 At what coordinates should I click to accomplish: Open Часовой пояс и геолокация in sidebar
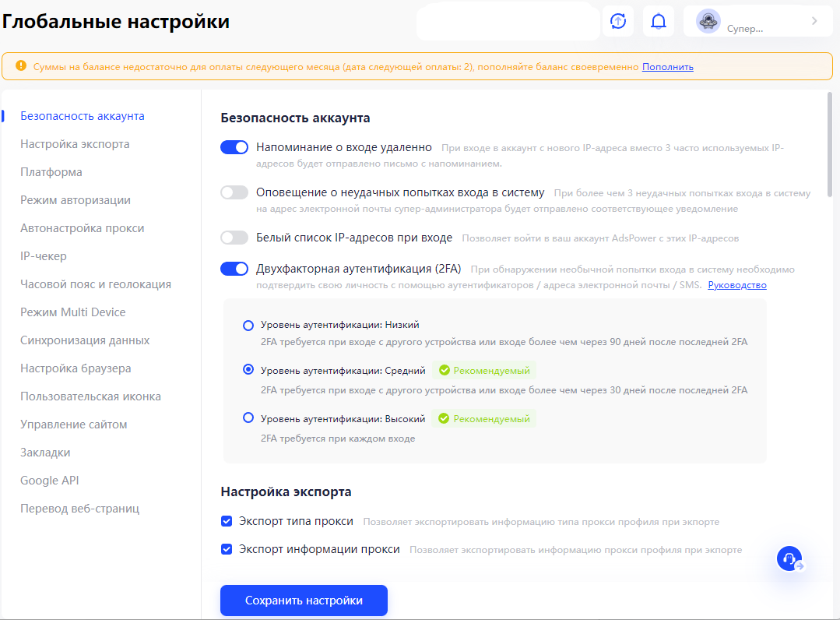(x=96, y=284)
